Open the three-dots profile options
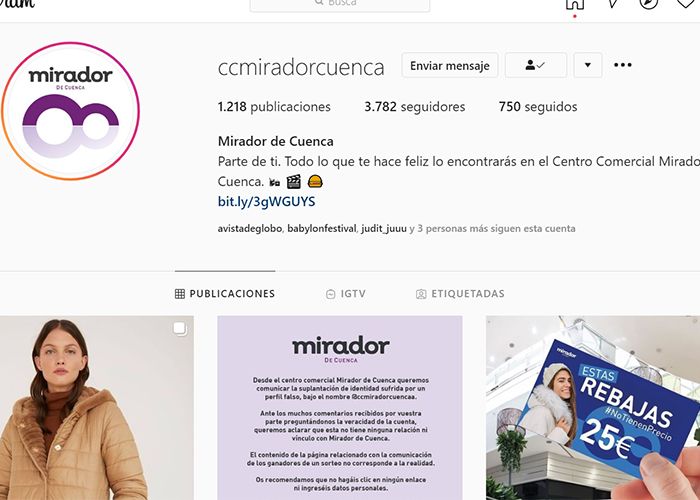 tap(622, 65)
